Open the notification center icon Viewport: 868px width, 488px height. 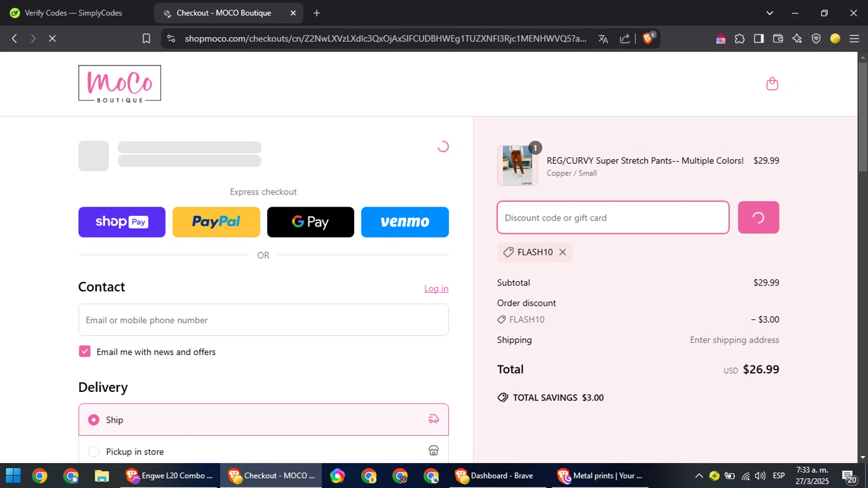click(849, 476)
